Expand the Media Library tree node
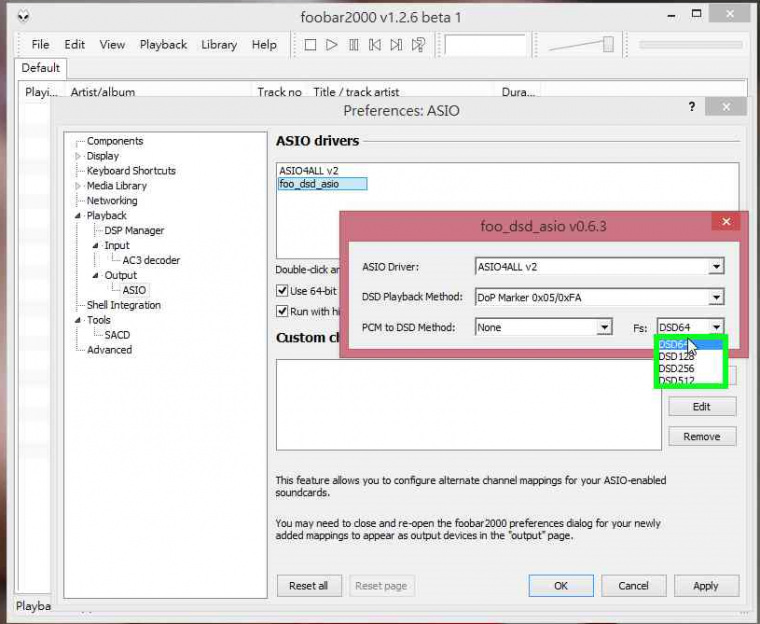Screen dimensions: 760x624 (78, 186)
